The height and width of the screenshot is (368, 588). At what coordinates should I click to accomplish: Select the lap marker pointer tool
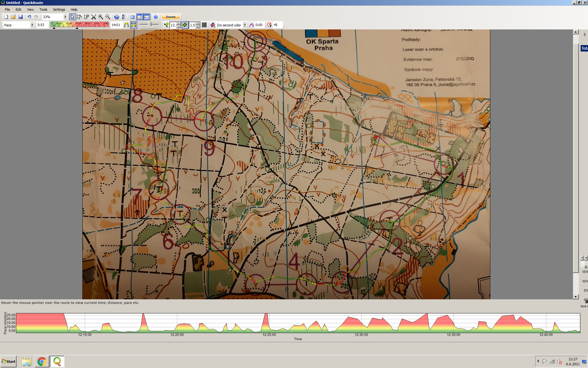87,17
